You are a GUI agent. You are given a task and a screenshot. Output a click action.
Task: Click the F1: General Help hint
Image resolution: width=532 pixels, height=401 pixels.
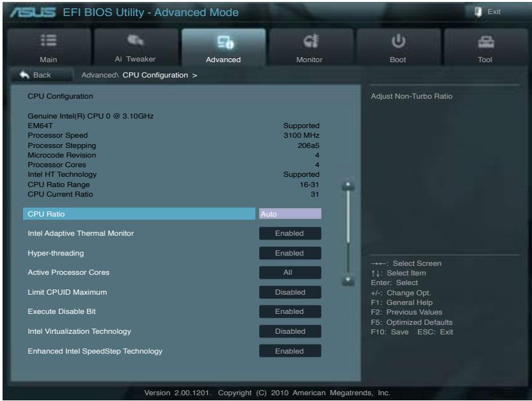click(x=401, y=302)
